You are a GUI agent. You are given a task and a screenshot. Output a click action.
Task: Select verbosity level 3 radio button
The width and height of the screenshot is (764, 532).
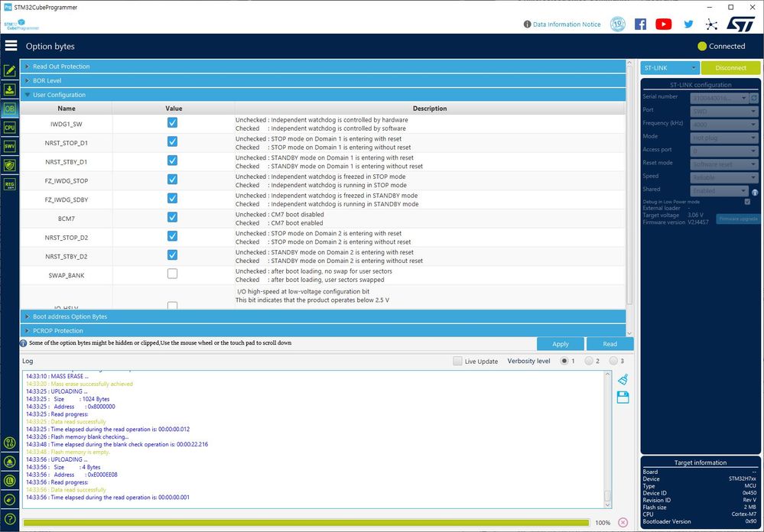click(613, 361)
